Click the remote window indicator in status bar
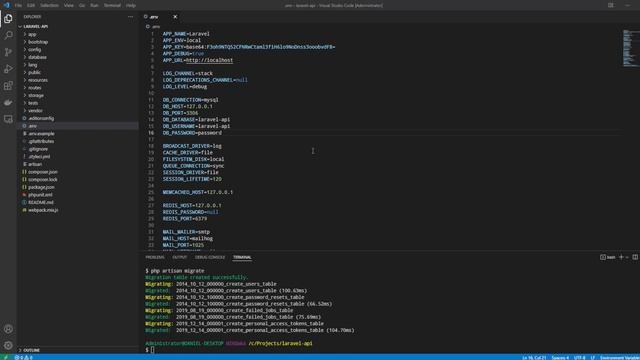The image size is (640, 360). point(5,357)
